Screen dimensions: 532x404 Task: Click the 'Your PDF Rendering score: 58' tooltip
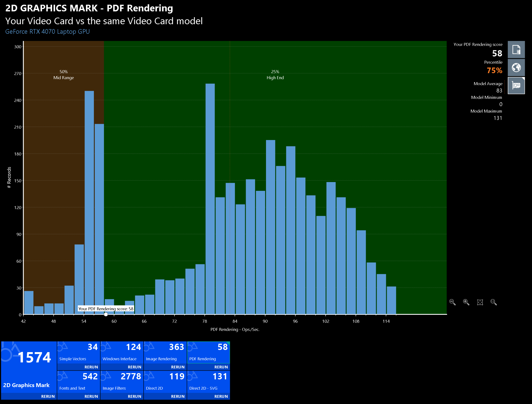tap(106, 309)
